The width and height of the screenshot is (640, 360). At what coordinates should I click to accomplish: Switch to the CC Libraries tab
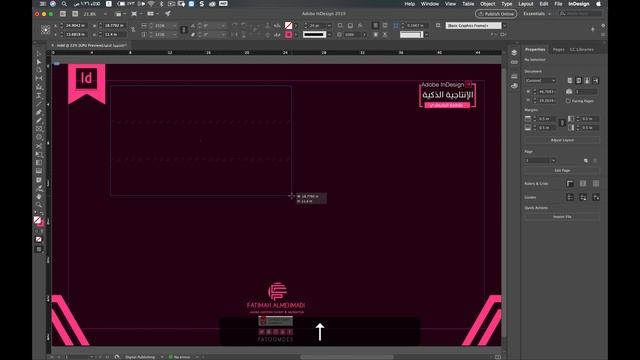tap(582, 49)
